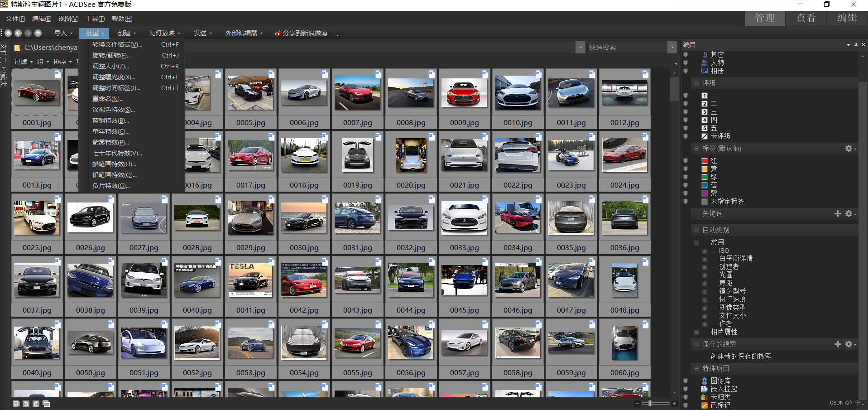Open the 文件 menu
The image size is (868, 410).
click(x=15, y=19)
